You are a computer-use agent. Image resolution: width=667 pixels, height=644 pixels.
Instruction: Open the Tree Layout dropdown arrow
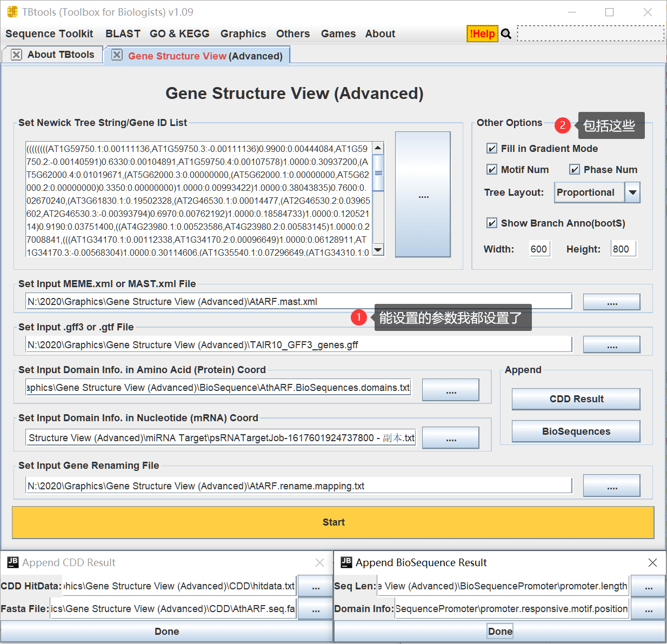point(632,192)
